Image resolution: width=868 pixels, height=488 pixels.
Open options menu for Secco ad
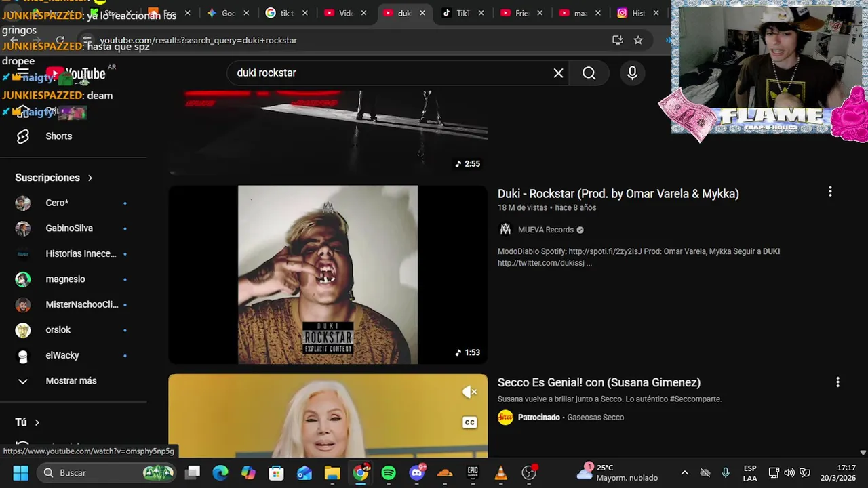click(837, 382)
